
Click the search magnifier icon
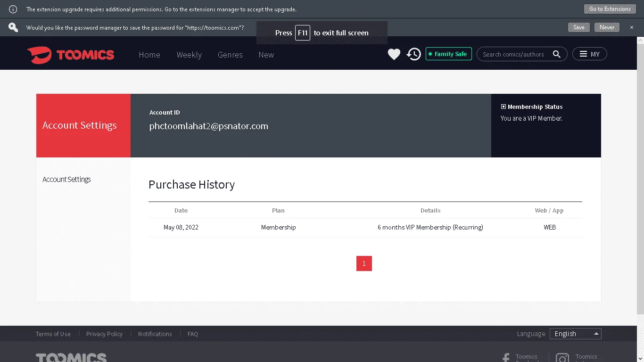[x=557, y=54]
